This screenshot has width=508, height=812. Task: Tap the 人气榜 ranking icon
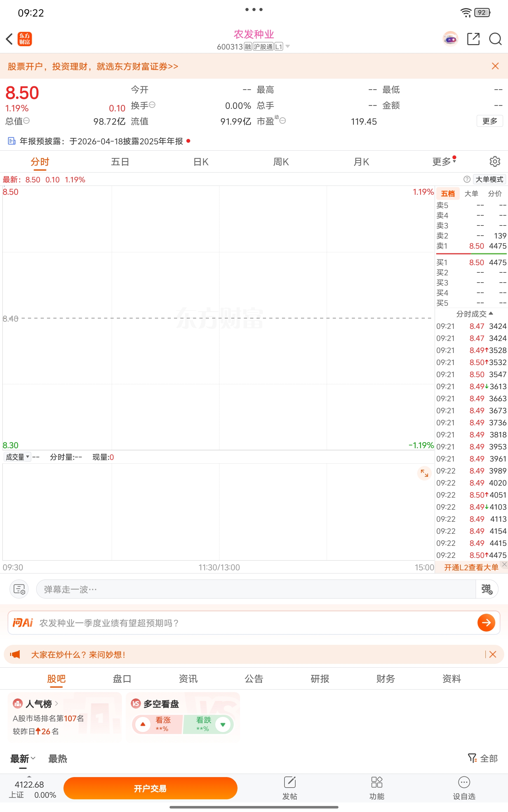click(17, 703)
